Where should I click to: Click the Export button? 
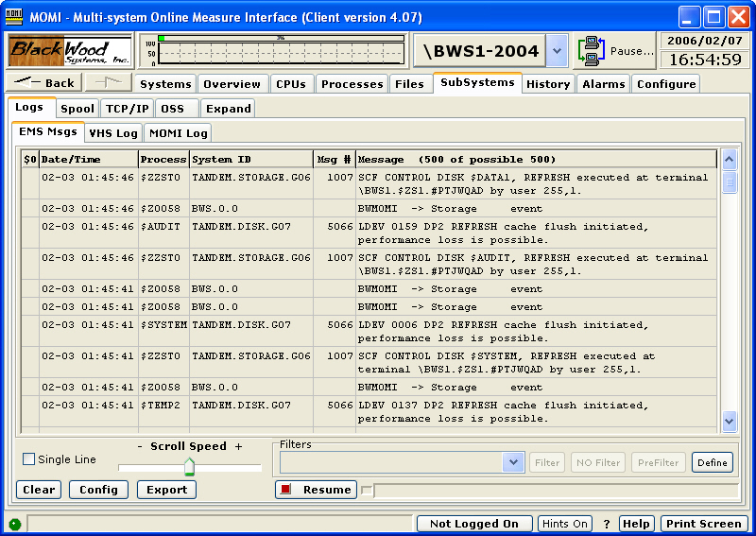(x=166, y=490)
